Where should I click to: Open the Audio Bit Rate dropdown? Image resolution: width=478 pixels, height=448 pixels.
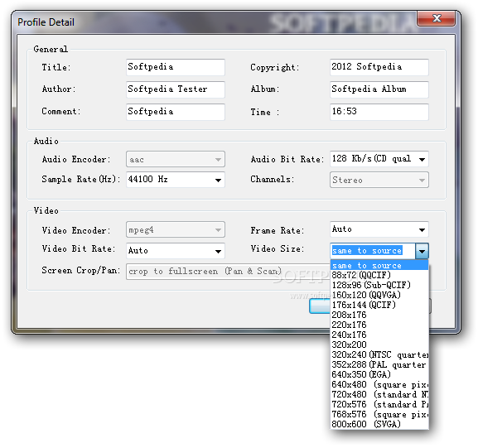coord(379,159)
